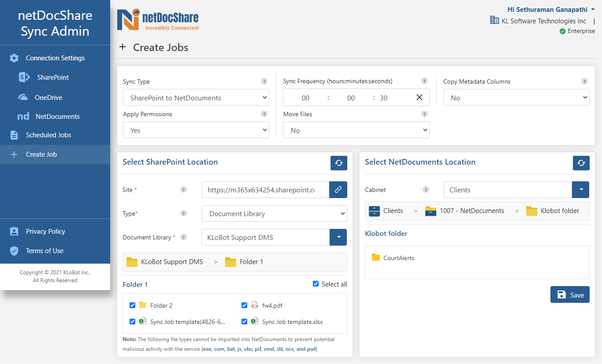The height and width of the screenshot is (364, 602).
Task: Open the Apply Permissions dropdown
Action: 196,130
